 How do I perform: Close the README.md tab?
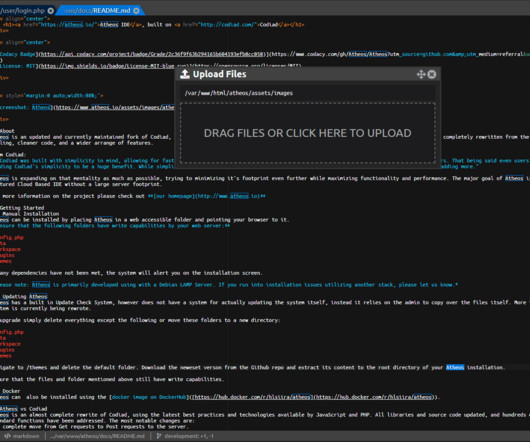tap(136, 11)
